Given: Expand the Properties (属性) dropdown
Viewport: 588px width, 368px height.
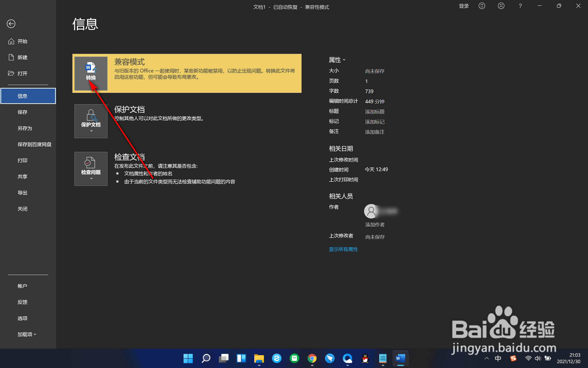Looking at the screenshot, I should [x=337, y=60].
